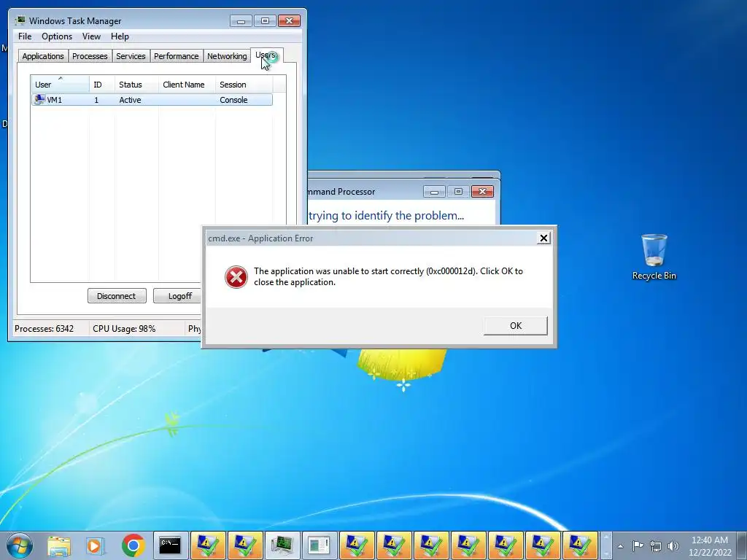Click CPU Usage: 98% in status bar
Screen dimensions: 747x560
tap(124, 329)
